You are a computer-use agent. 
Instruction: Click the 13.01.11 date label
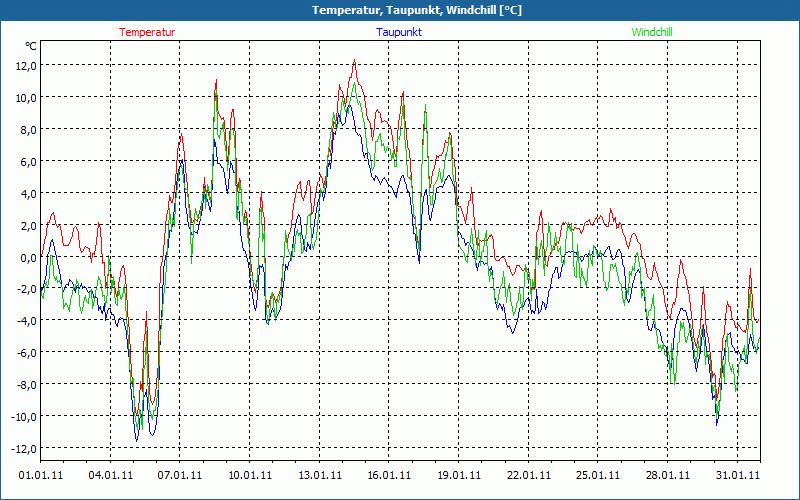[319, 475]
